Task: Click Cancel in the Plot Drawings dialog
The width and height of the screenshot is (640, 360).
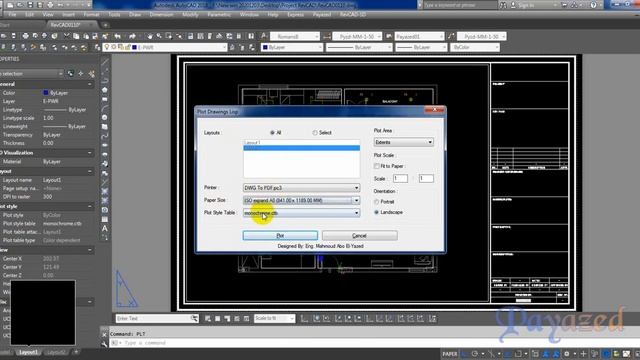Action: click(359, 236)
